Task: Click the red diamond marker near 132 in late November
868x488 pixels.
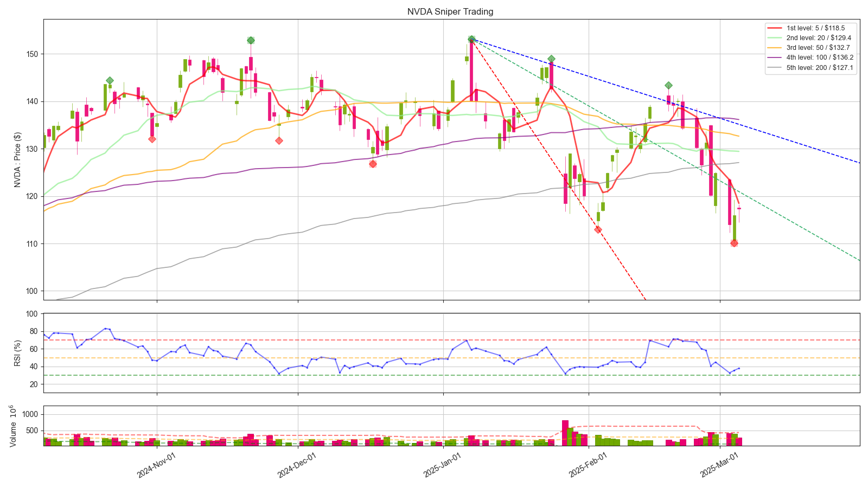Action: [x=279, y=140]
